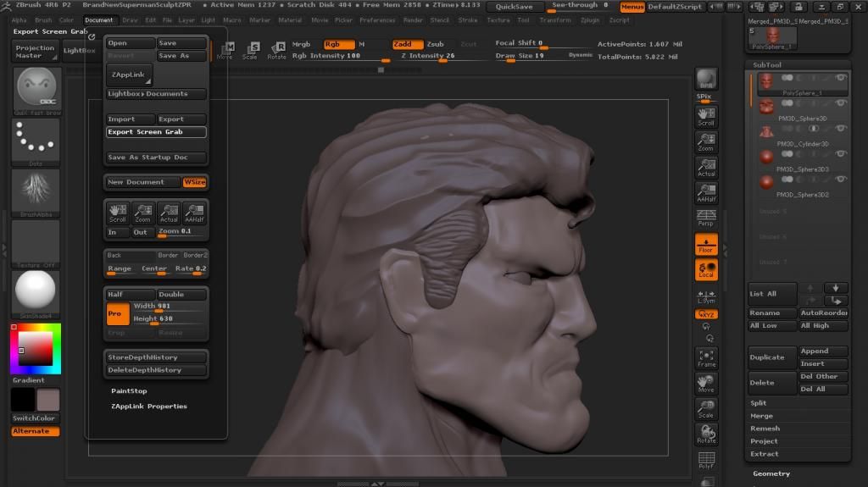Click the Frame icon on the right shelf

tap(706, 358)
